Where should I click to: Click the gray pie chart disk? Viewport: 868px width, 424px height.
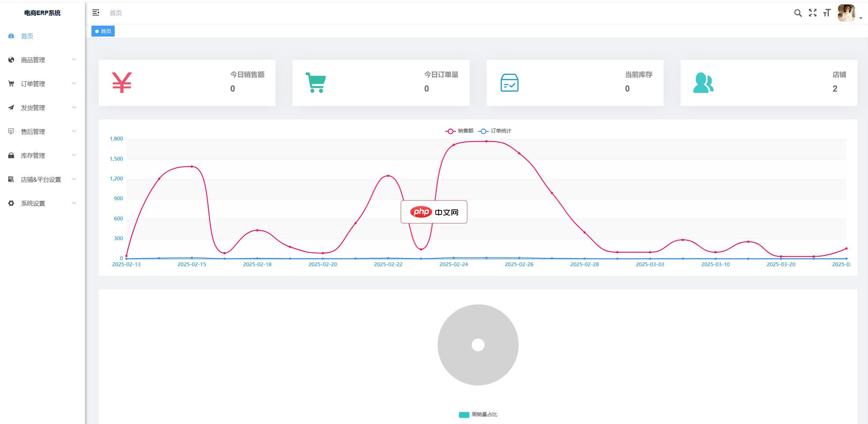coord(478,345)
